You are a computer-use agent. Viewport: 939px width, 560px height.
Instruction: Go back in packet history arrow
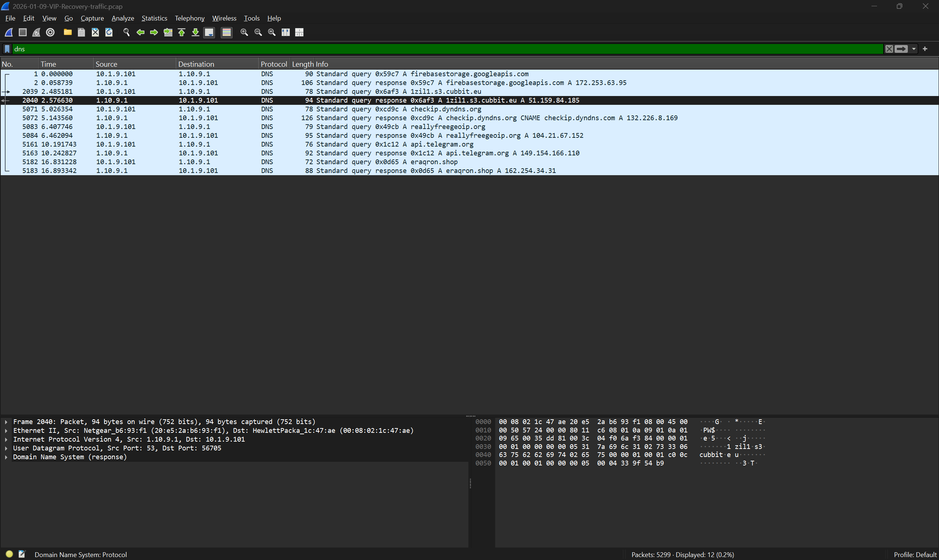coord(140,33)
